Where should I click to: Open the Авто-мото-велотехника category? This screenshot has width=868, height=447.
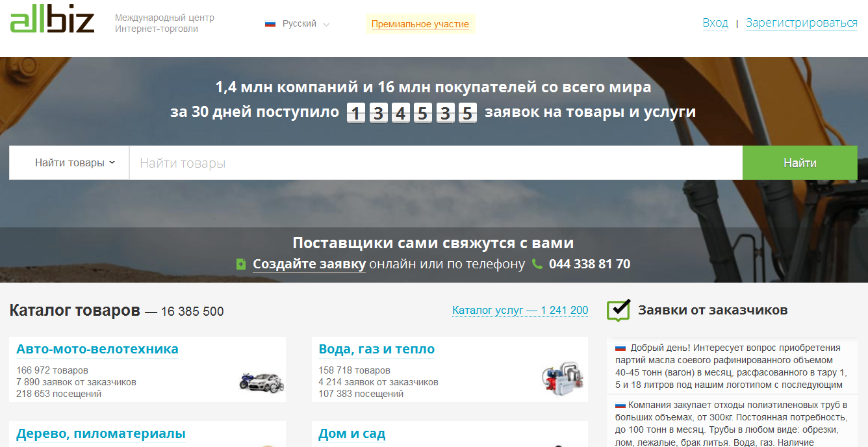pos(96,349)
